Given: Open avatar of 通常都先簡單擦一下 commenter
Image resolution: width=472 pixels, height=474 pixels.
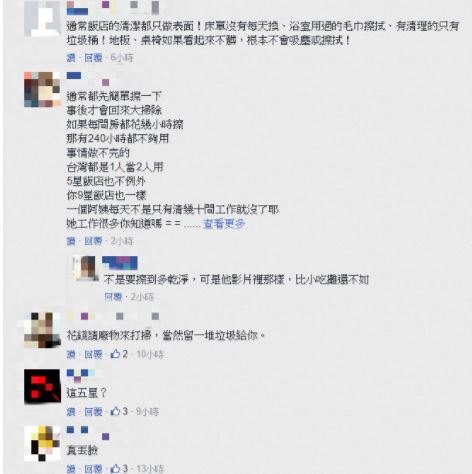Looking at the screenshot, I should 42,89.
